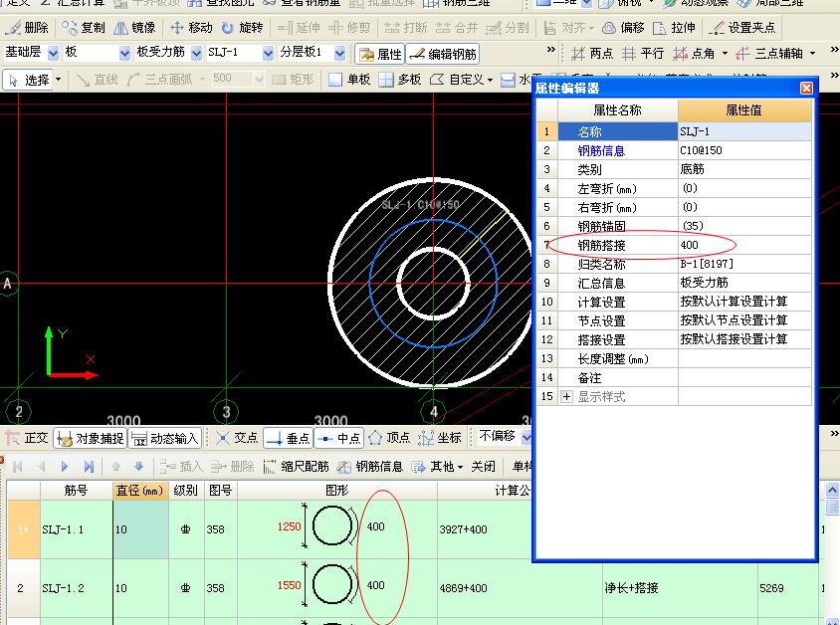Open the 基础层 floor dropdown
Image resolution: width=840 pixels, height=625 pixels.
(x=53, y=53)
